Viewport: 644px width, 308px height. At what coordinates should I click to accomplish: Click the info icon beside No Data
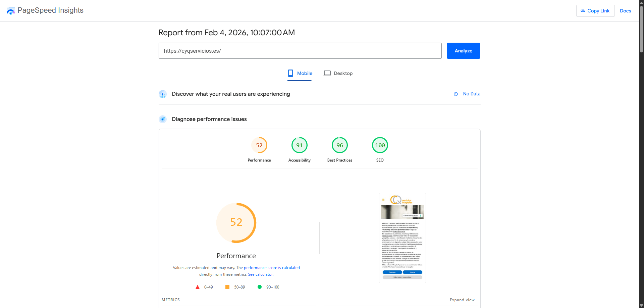pyautogui.click(x=456, y=94)
